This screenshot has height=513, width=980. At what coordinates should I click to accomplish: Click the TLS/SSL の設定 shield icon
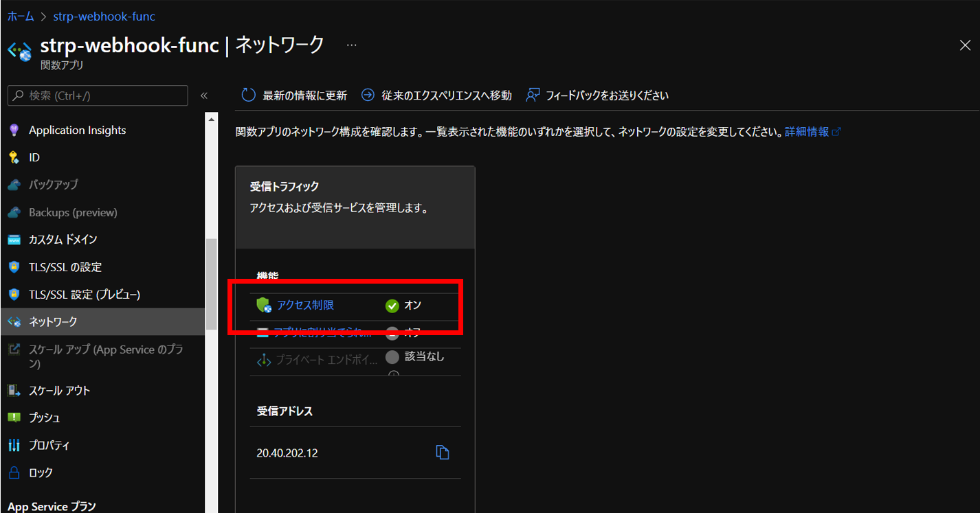pos(14,266)
